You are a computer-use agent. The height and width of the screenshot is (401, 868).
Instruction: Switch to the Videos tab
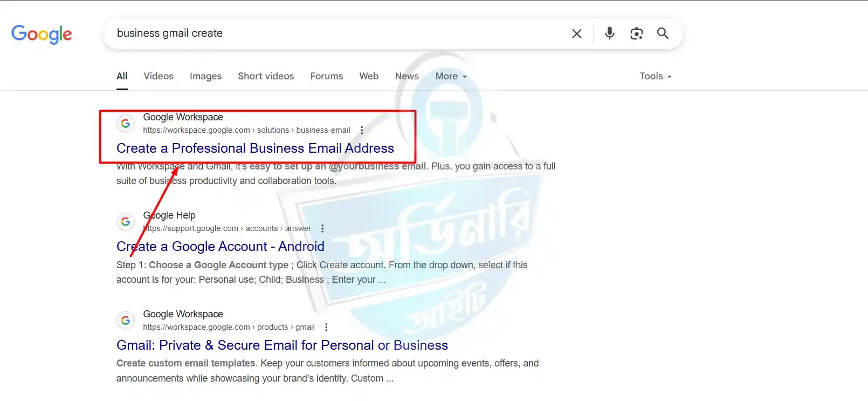tap(159, 76)
